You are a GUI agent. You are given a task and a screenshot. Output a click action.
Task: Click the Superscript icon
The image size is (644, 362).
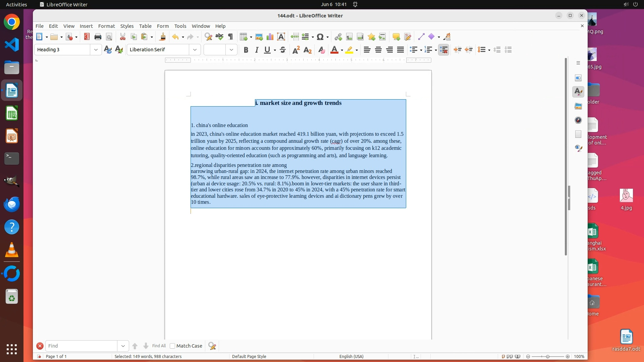point(296,50)
